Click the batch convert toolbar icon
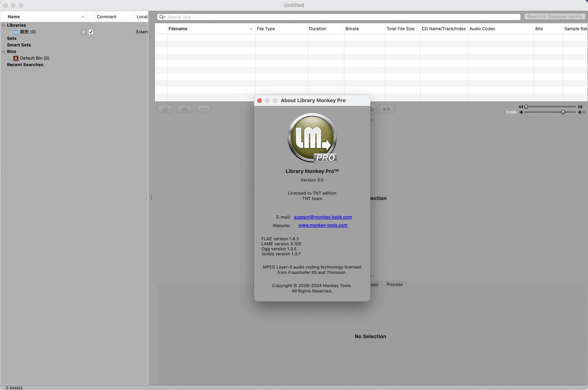 (x=184, y=109)
